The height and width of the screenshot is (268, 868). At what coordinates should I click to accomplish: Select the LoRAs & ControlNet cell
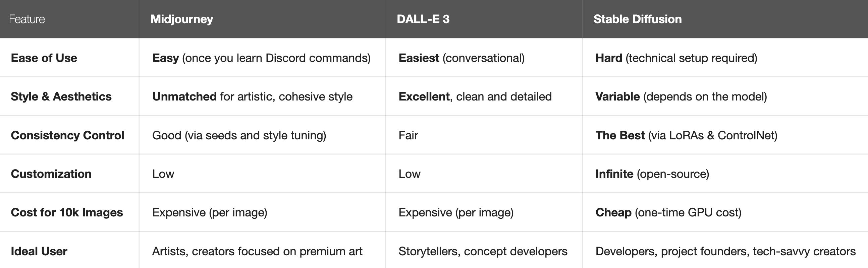(686, 135)
